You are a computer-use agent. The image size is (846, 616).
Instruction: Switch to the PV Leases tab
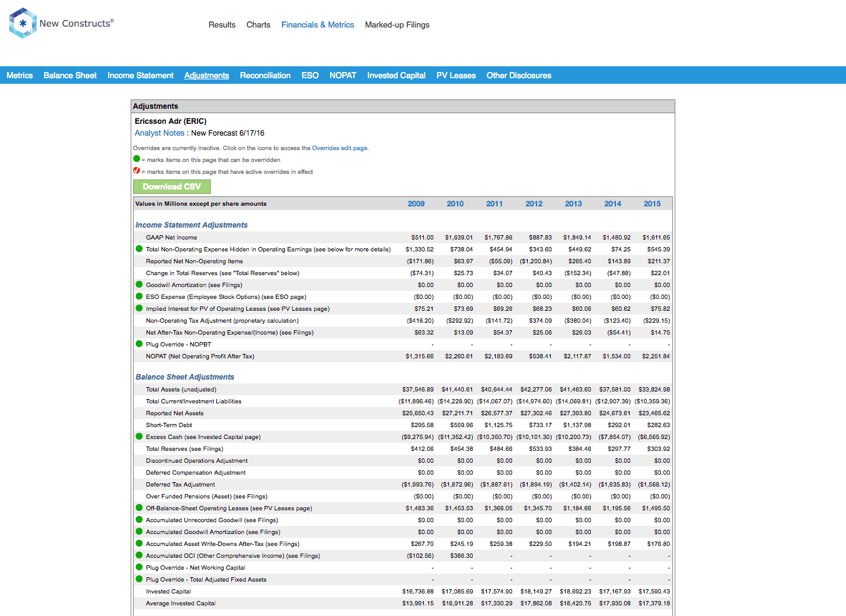456,76
